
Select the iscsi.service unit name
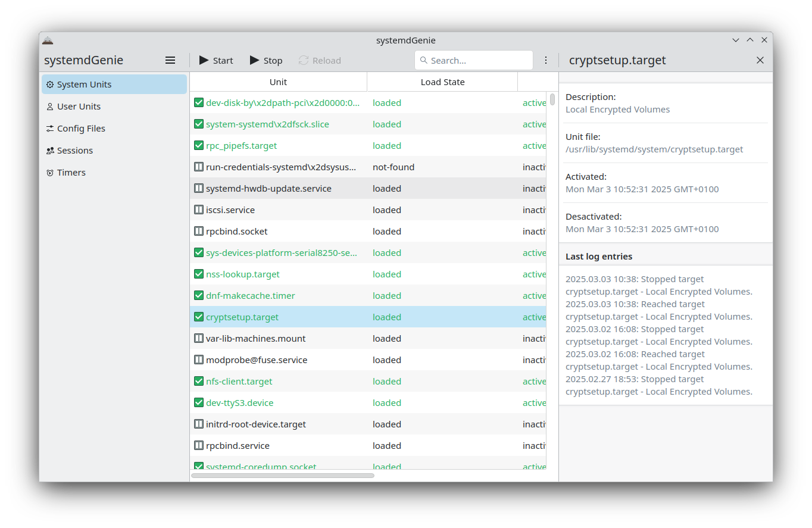click(x=230, y=210)
